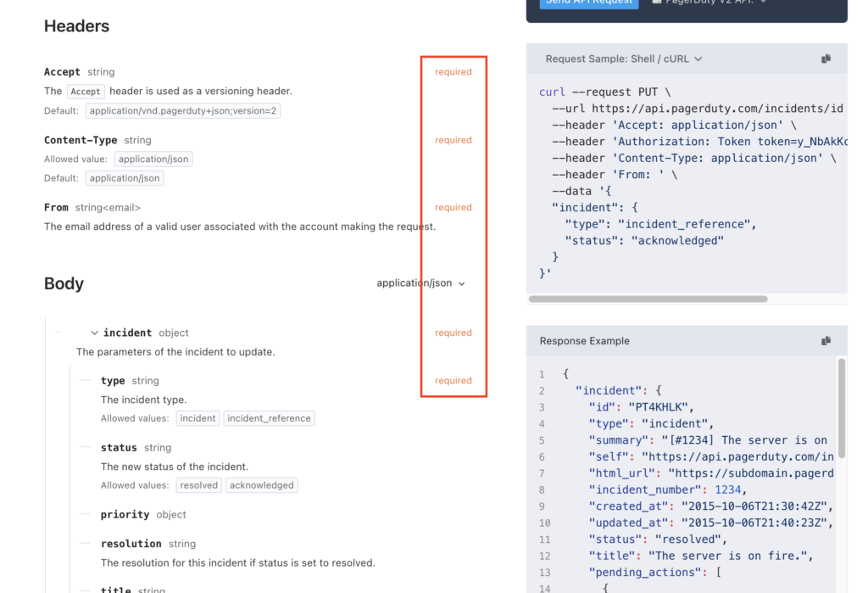Select the From header field name
The image size is (868, 593).
click(x=56, y=207)
